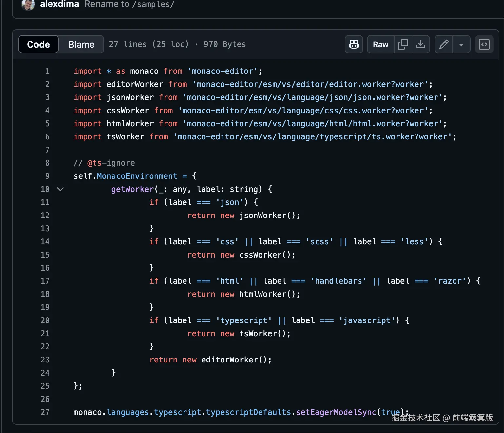This screenshot has height=433, width=504.
Task: Switch to the Code tab
Action: point(38,44)
